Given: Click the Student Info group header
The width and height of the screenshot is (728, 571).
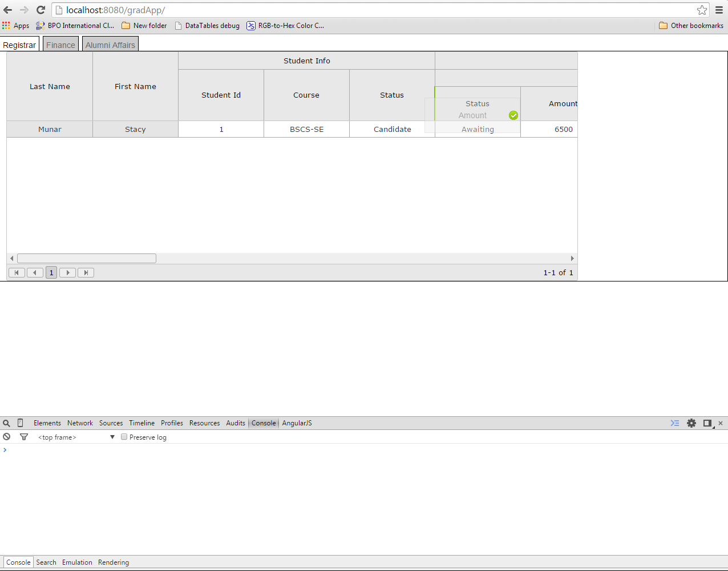Looking at the screenshot, I should point(306,61).
